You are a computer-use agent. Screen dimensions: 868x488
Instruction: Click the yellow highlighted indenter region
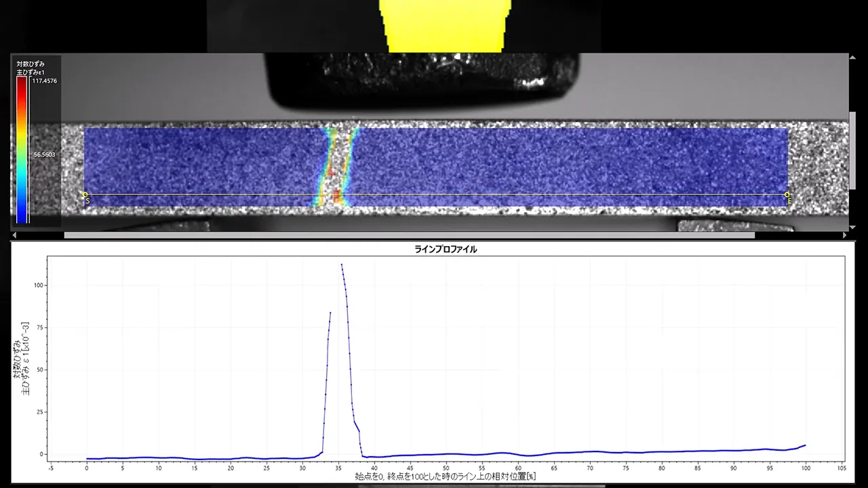click(445, 26)
